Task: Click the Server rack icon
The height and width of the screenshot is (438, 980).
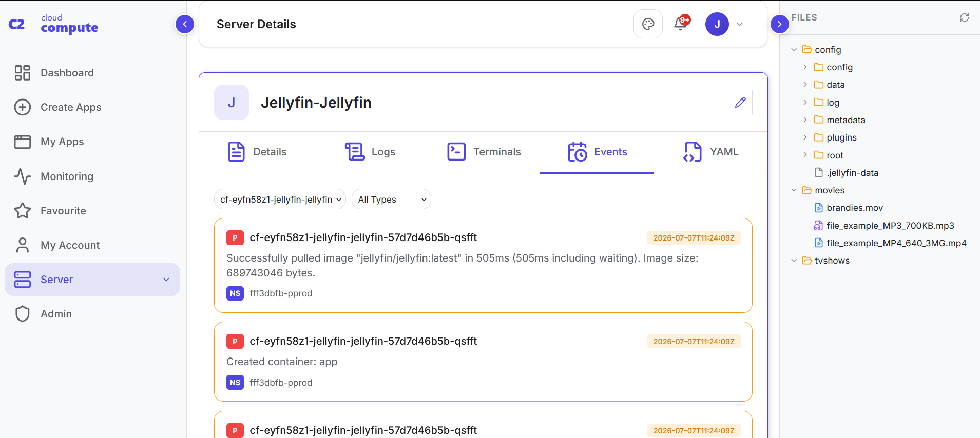Action: coord(23,280)
